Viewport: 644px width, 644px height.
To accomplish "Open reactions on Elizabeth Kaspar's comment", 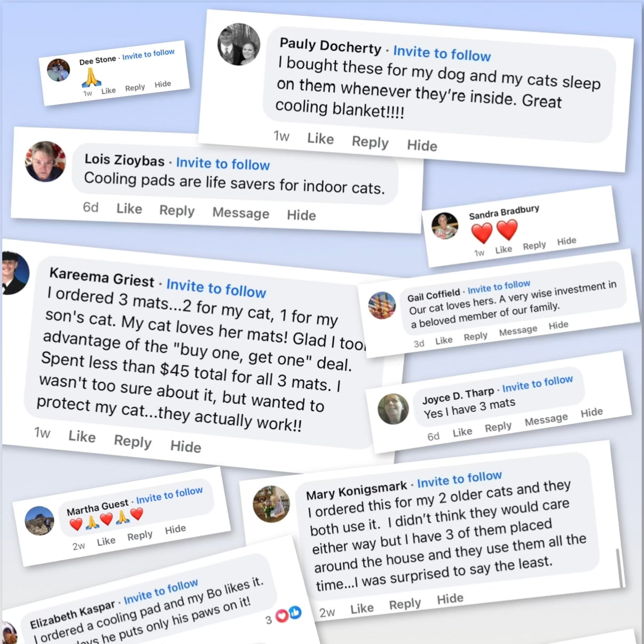I will (x=287, y=615).
